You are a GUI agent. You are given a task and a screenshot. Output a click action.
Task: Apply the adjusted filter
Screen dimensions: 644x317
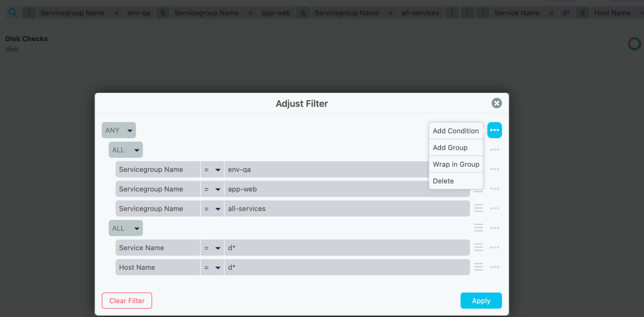click(480, 300)
